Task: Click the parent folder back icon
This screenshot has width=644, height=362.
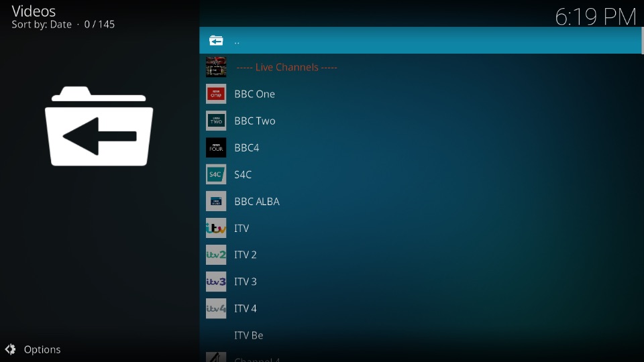Action: coord(216,41)
